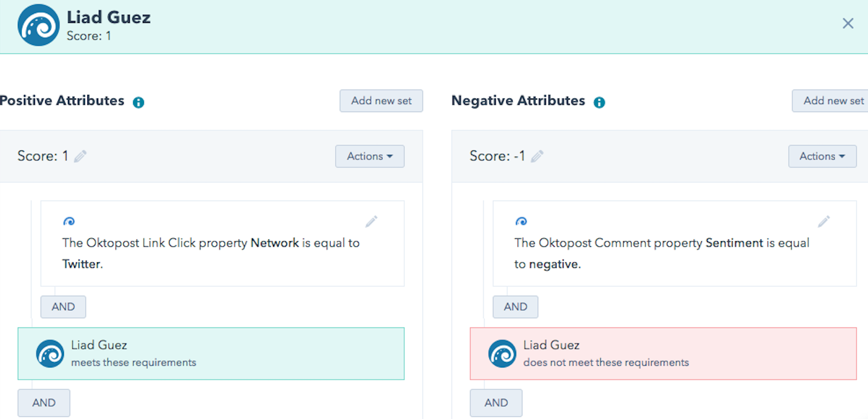The width and height of the screenshot is (868, 419).
Task: Edit the Network equals Twitter criterion pencil
Action: (x=371, y=221)
